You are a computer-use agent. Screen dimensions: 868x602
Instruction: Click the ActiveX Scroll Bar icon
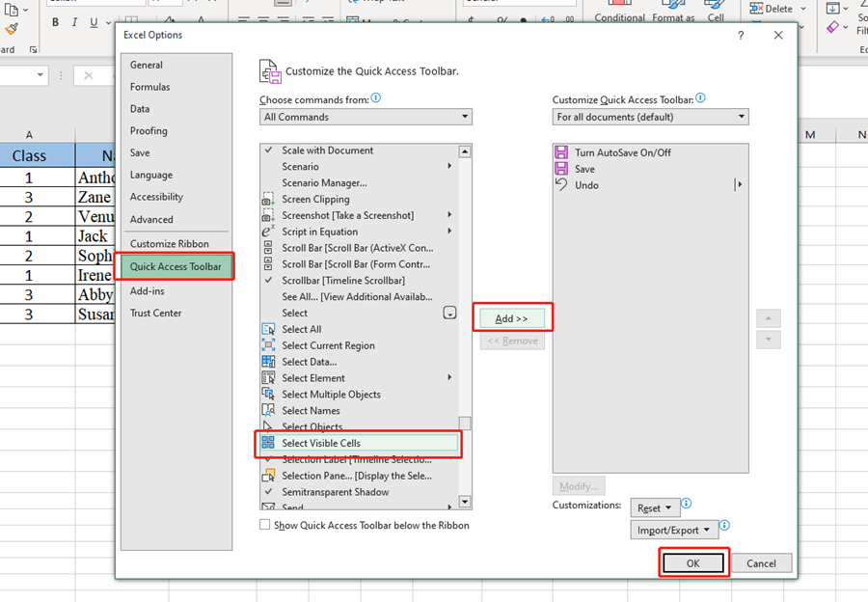tap(268, 248)
